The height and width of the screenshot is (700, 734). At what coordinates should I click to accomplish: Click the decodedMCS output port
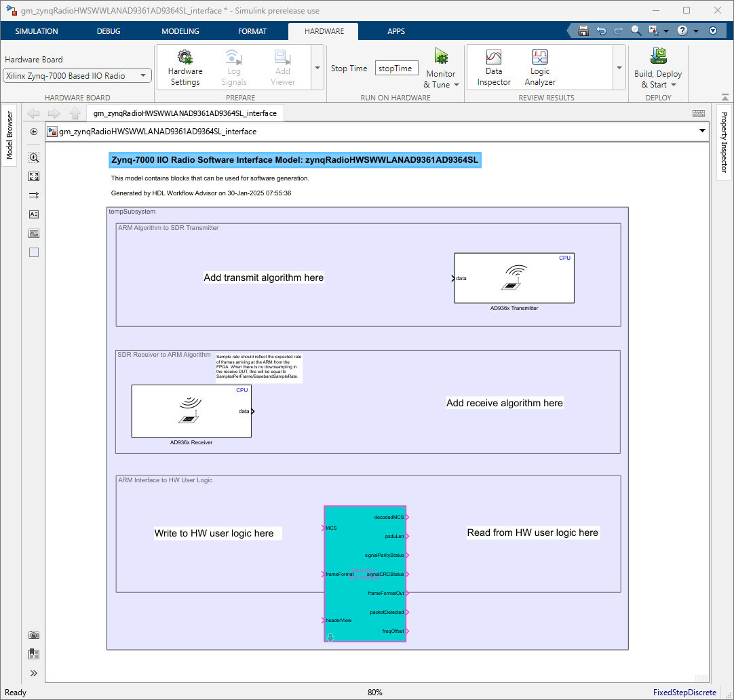coord(407,517)
